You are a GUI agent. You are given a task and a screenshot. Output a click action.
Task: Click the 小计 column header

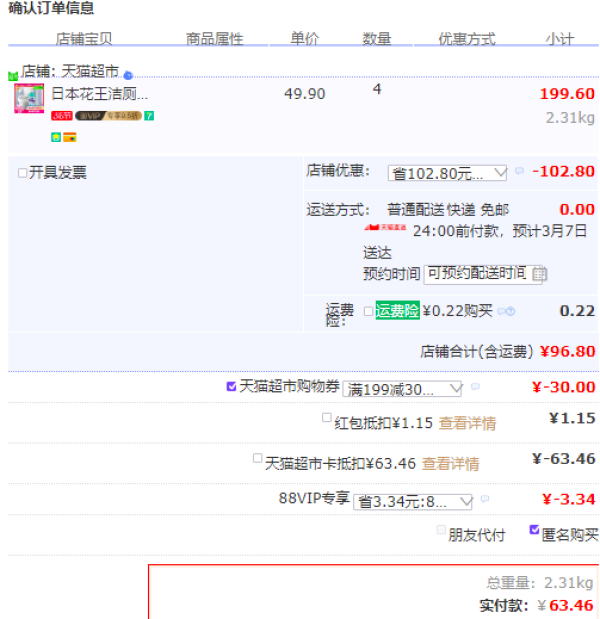point(560,39)
